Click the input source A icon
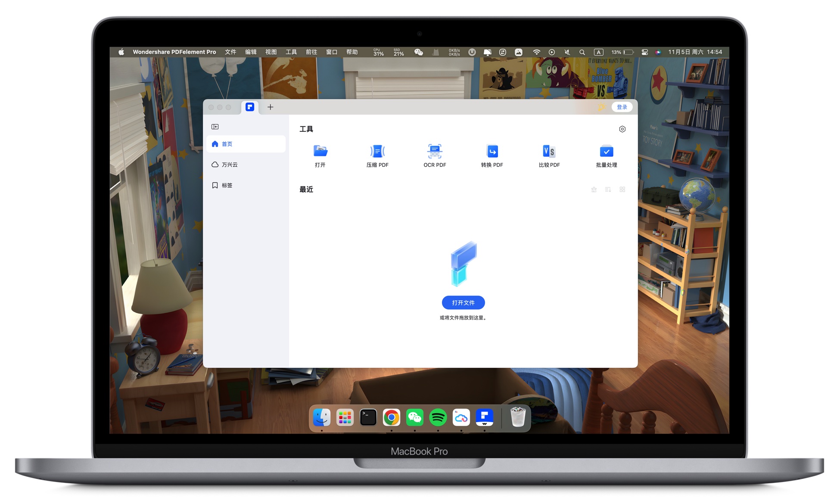The height and width of the screenshot is (504, 840). coord(598,52)
